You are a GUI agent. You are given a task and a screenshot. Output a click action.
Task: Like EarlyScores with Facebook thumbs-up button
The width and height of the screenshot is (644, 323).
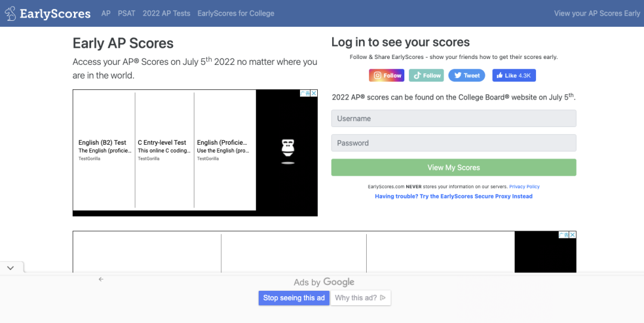coord(514,76)
